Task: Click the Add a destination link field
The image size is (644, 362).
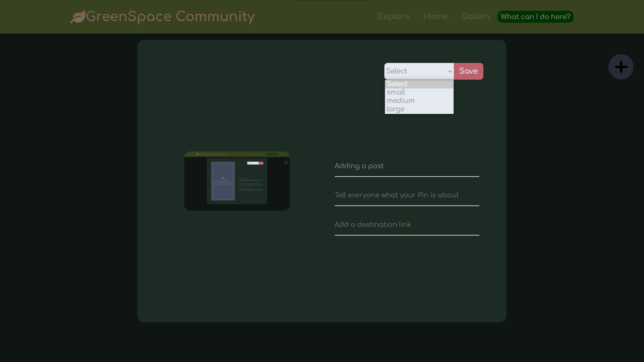Action: click(407, 225)
